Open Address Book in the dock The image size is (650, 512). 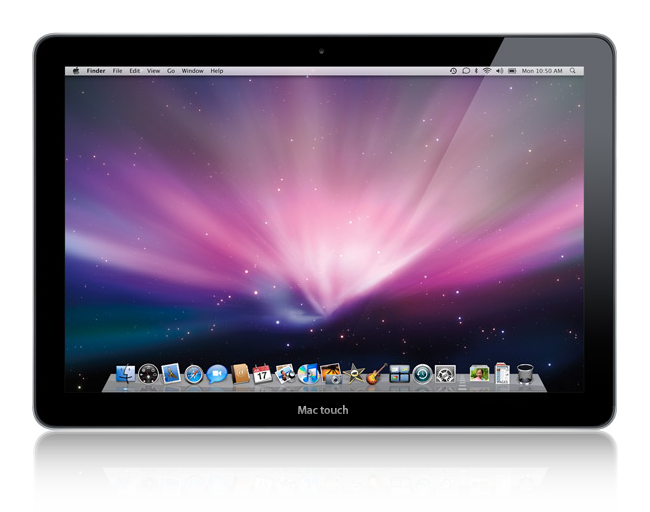[x=240, y=374]
